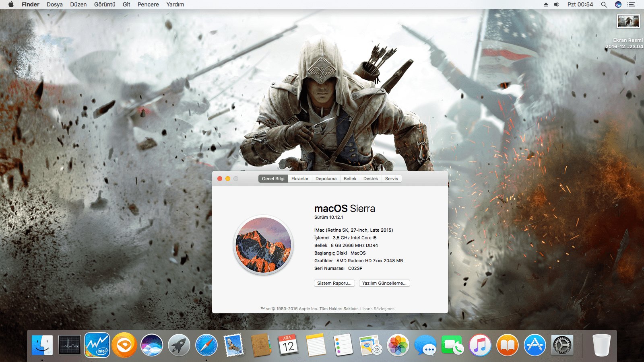Open the Notes app in the Dock
Viewport: 644px width, 362px height.
[316, 345]
